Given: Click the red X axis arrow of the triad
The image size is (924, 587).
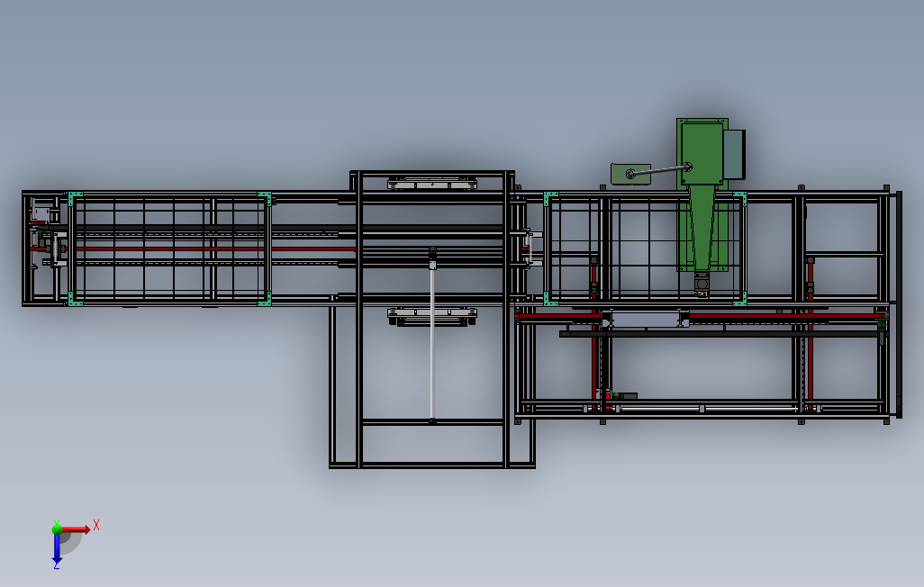Looking at the screenshot, I should click(x=77, y=529).
